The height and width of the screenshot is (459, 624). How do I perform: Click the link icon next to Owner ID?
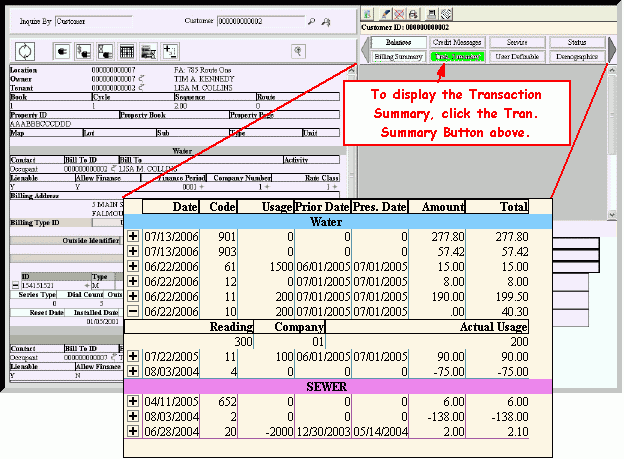[x=141, y=79]
